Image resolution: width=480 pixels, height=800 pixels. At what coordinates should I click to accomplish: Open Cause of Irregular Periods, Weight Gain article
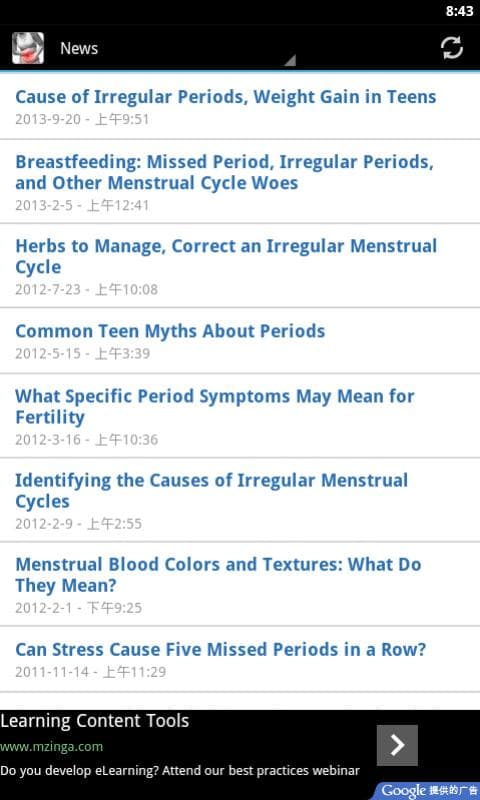240,106
